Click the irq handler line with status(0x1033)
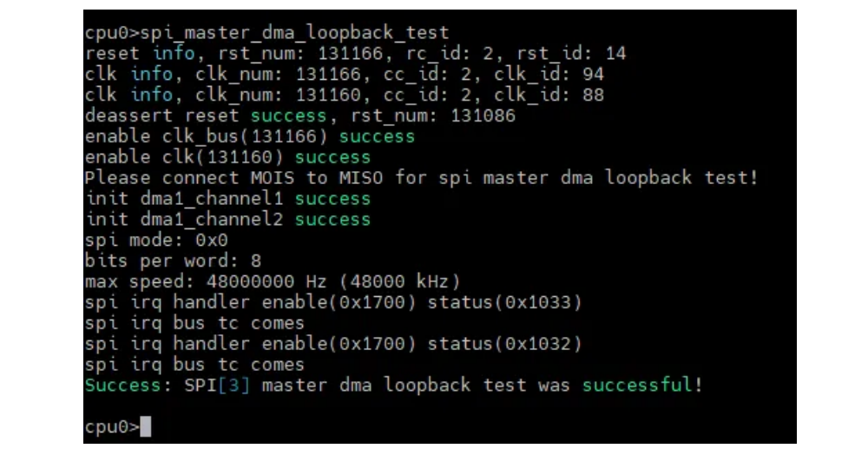This screenshot has width=868, height=455. (333, 302)
